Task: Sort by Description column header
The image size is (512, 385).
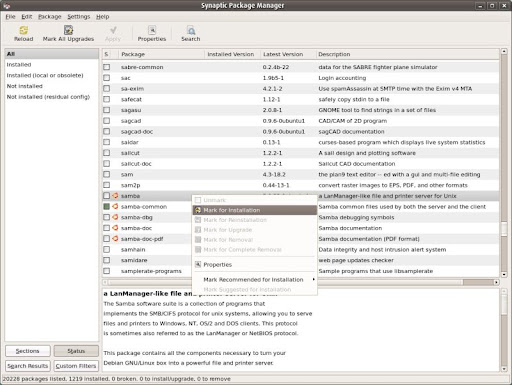Action: [x=407, y=54]
